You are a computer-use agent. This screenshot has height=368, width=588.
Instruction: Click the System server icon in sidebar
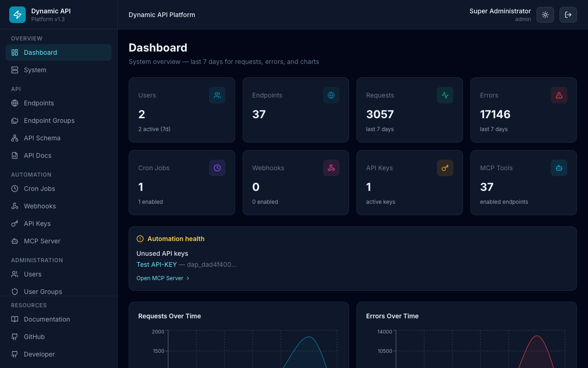(15, 70)
